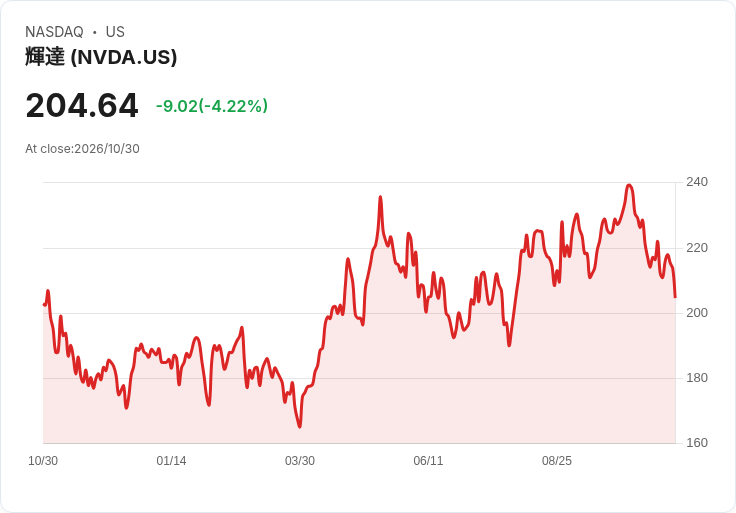Click the 240 y-axis price label
The image size is (736, 513).
pos(697,182)
